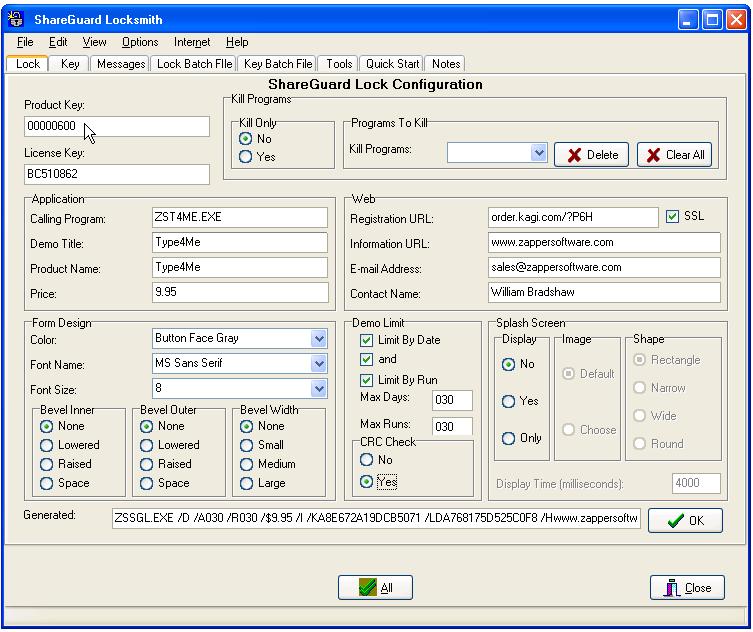Click the Contact Name field
The width and height of the screenshot is (753, 632).
604,292
